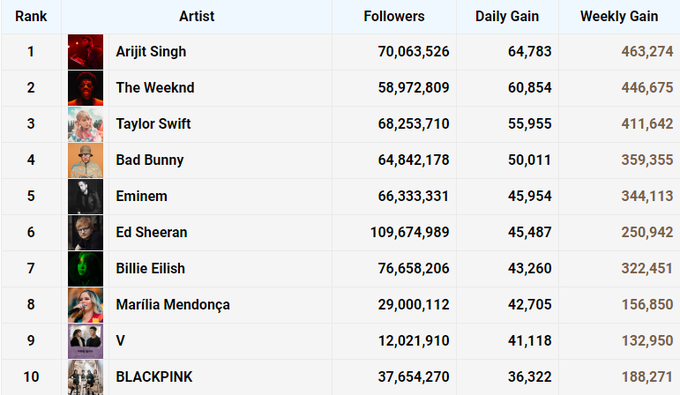Click the Marília Mendonça name link
Image resolution: width=680 pixels, height=395 pixels.
pyautogui.click(x=173, y=305)
